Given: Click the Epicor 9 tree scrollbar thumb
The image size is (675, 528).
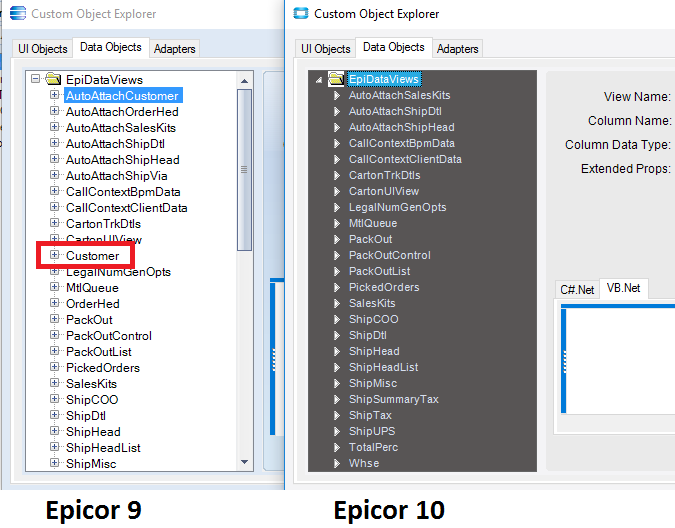Looking at the screenshot, I should pyautogui.click(x=245, y=170).
